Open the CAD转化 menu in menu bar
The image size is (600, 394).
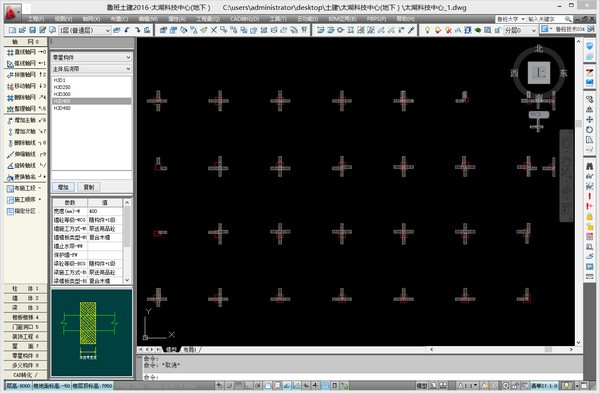click(245, 19)
